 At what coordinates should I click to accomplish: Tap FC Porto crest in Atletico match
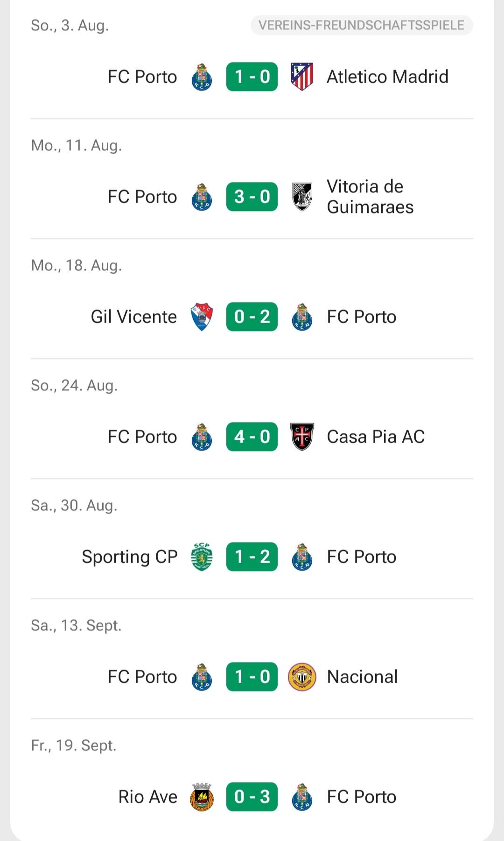pyautogui.click(x=202, y=77)
